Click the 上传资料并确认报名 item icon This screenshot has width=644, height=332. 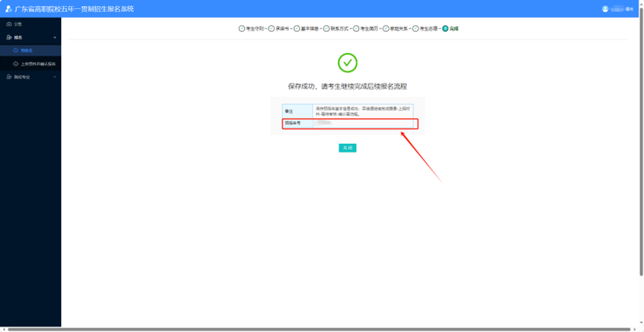(16, 64)
